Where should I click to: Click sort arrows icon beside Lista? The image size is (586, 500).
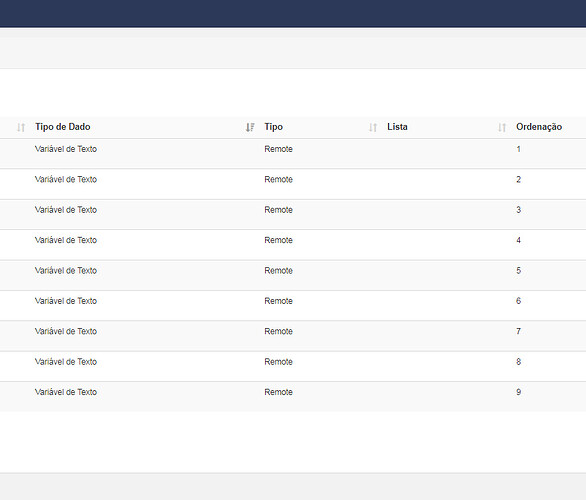pyautogui.click(x=373, y=127)
